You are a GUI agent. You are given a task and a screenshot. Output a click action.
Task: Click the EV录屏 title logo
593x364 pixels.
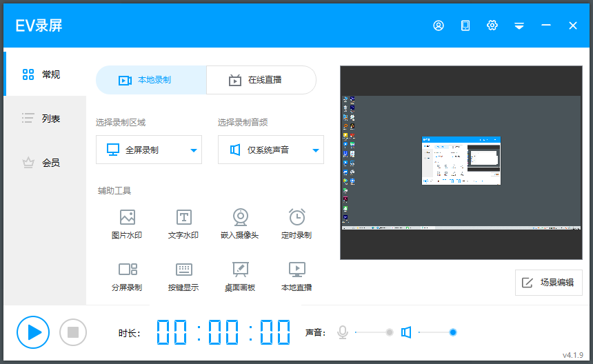[x=39, y=26]
